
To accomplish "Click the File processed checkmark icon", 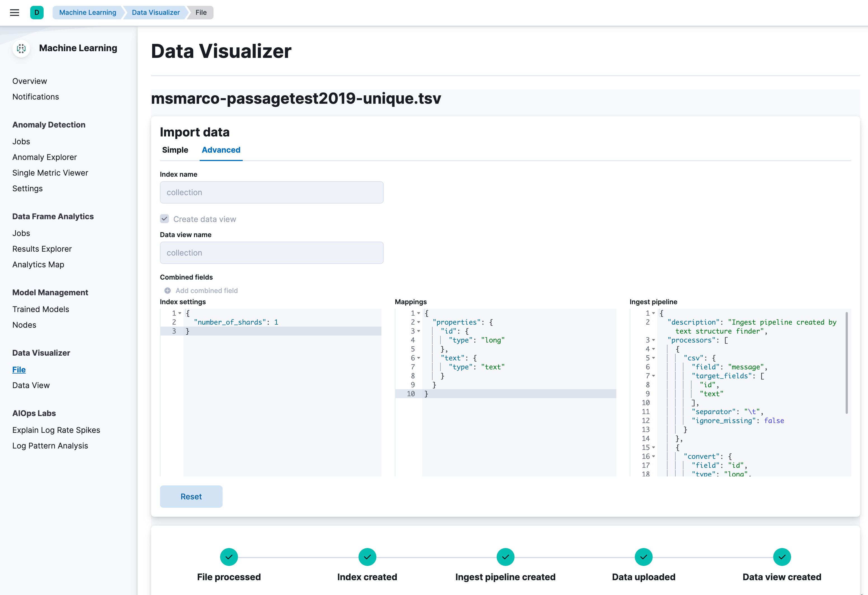I will pyautogui.click(x=229, y=557).
